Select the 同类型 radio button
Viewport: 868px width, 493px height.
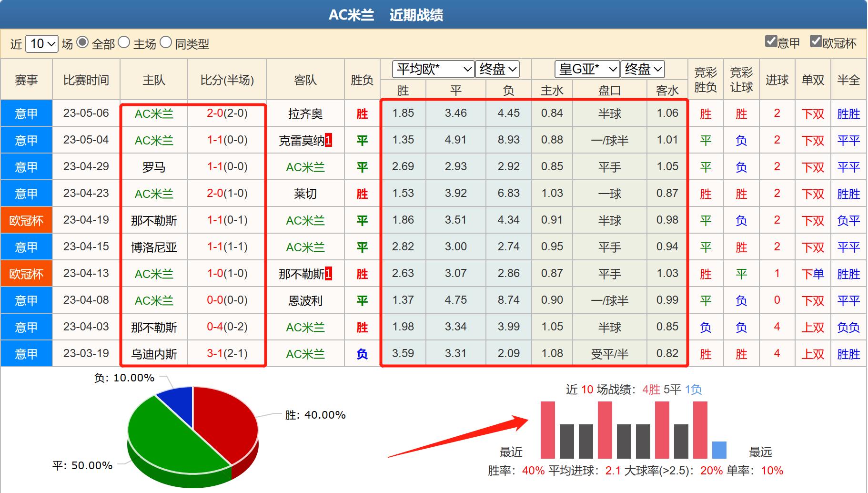[166, 43]
